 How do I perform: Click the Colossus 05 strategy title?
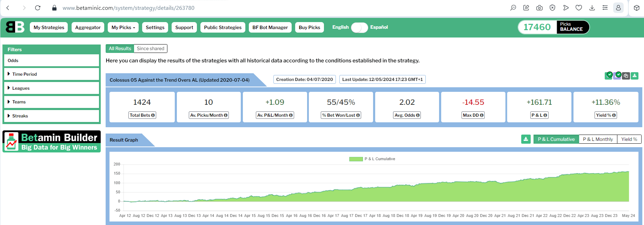[x=179, y=80]
